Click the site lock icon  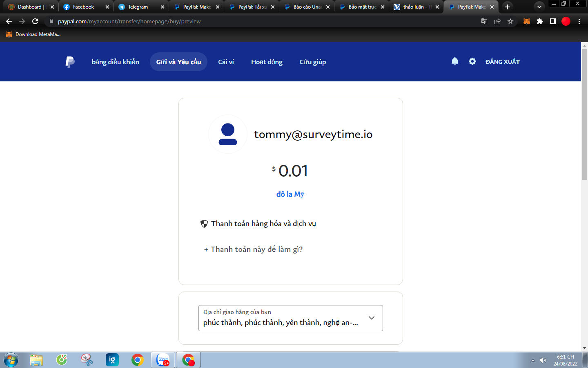click(x=51, y=21)
